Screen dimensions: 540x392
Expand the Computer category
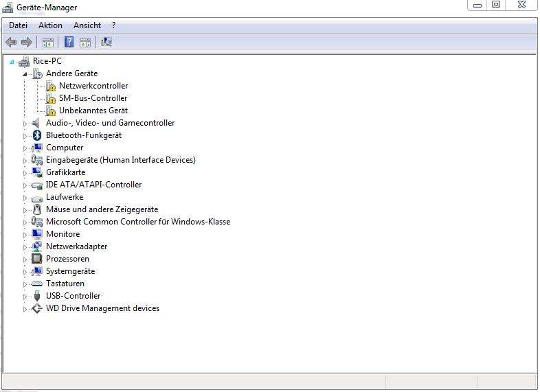click(x=25, y=148)
